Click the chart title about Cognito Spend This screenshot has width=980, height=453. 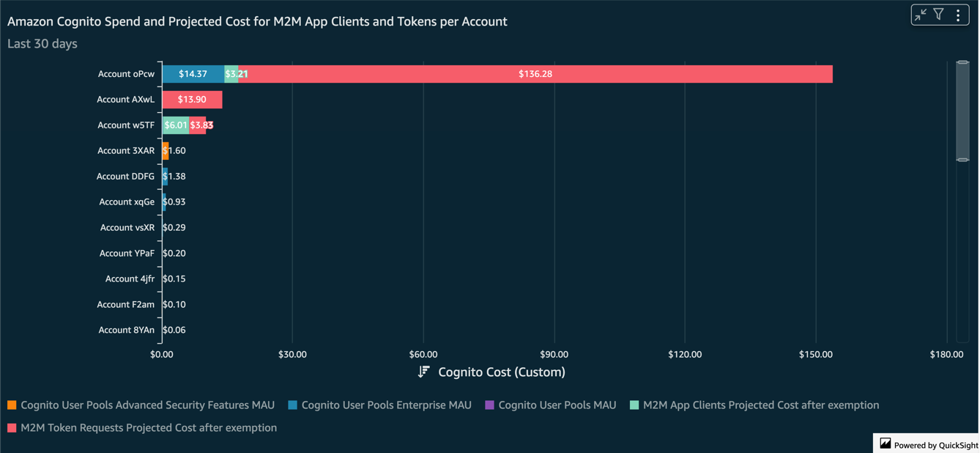256,21
